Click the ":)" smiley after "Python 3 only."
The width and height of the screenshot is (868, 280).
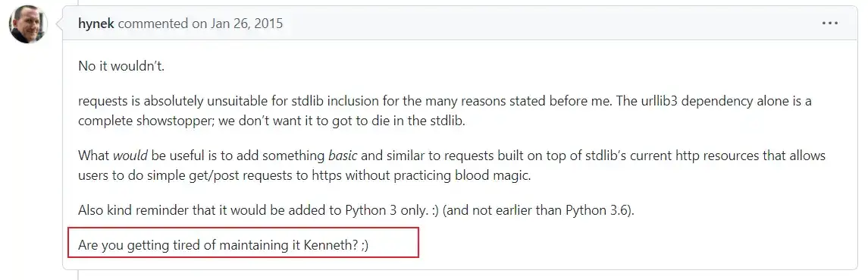[434, 211]
